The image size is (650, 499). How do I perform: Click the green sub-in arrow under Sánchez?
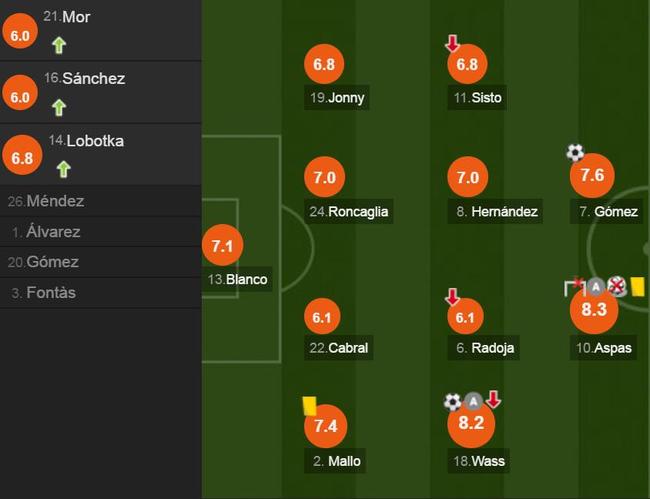[x=59, y=107]
